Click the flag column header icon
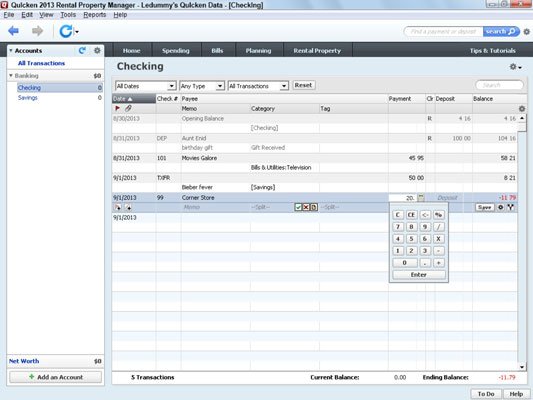This screenshot has height=400, width=533. (x=117, y=108)
